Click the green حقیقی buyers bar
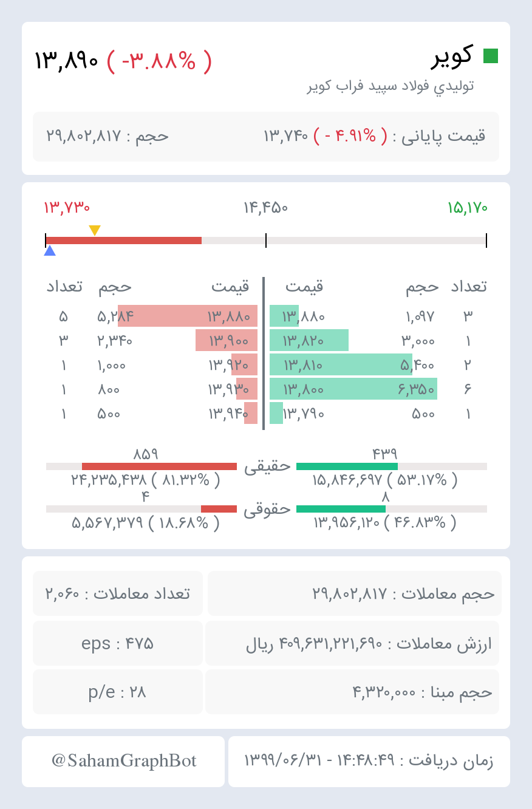 [x=347, y=466]
